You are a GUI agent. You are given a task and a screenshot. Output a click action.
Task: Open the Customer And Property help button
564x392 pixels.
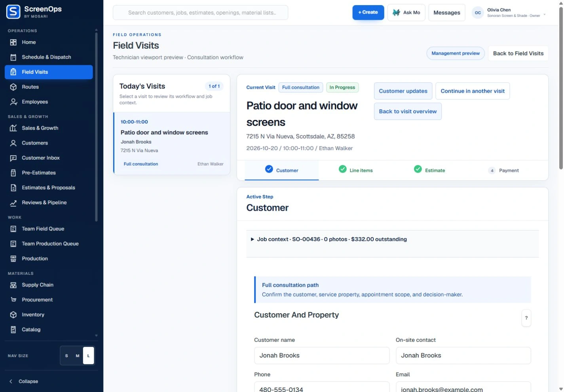pyautogui.click(x=526, y=318)
